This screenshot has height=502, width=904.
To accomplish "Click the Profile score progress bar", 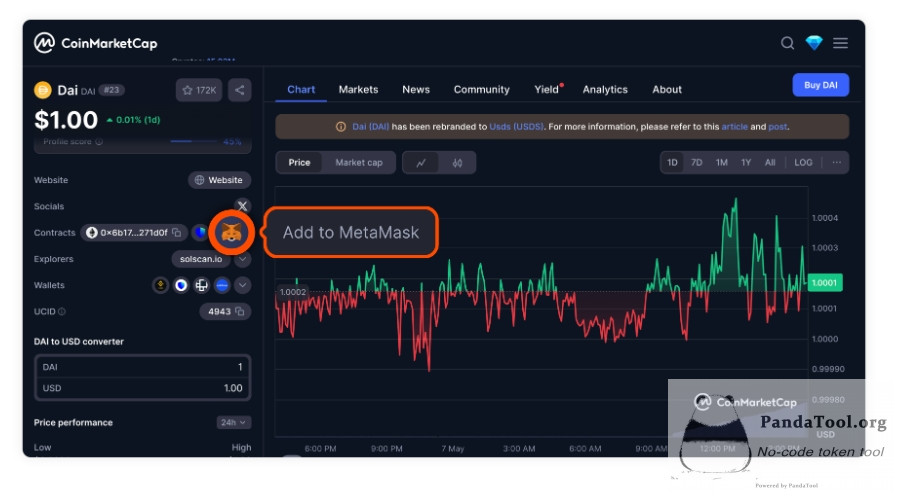I will (x=193, y=141).
